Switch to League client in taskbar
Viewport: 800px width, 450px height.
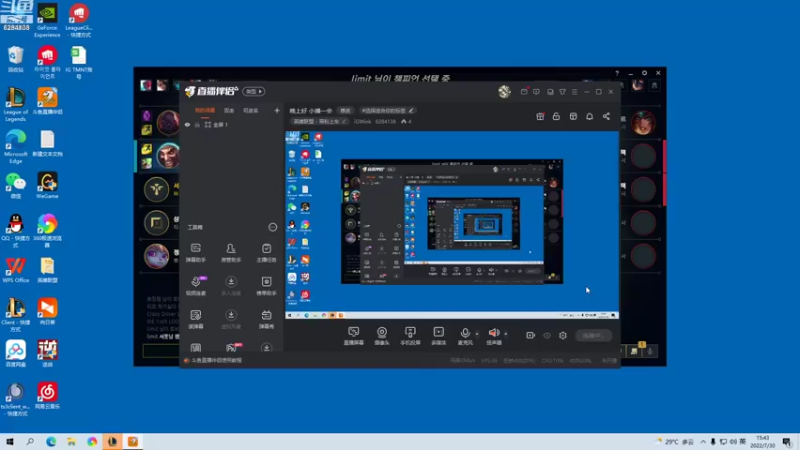pos(112,441)
